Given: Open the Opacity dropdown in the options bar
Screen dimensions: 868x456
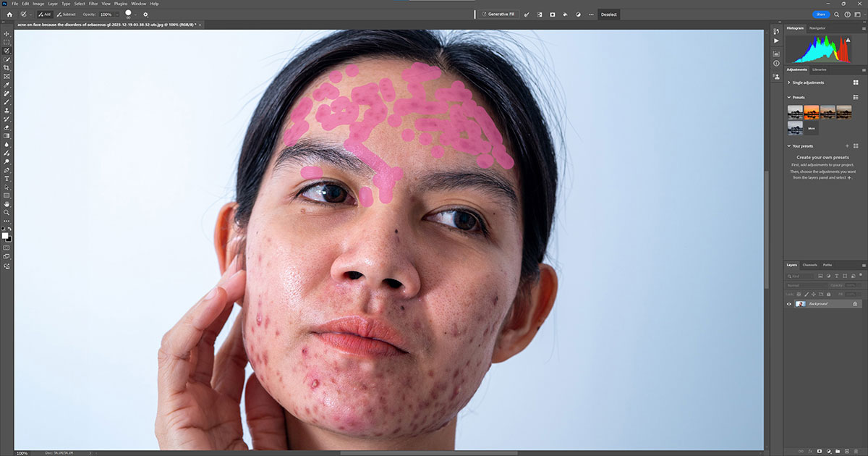Looking at the screenshot, I should 117,14.
